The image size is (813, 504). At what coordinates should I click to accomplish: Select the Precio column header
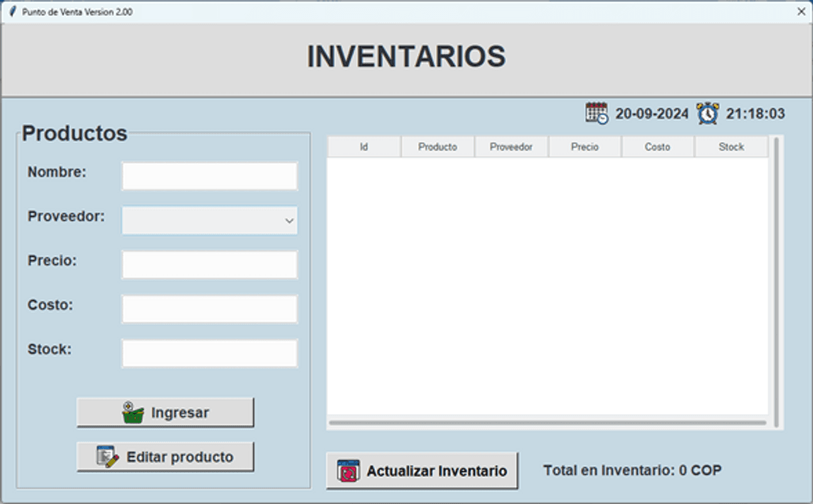point(584,146)
